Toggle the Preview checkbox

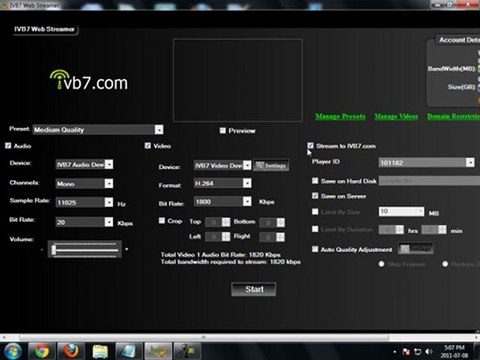(223, 131)
